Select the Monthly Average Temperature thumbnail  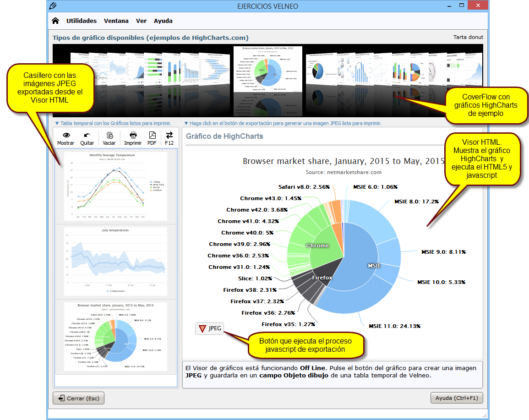[115, 186]
